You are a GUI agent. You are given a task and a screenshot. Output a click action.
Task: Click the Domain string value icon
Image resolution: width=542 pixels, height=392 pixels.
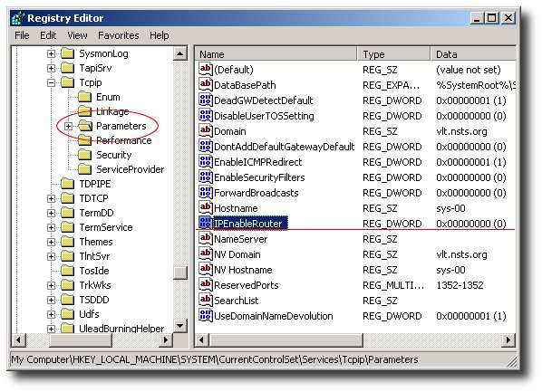tap(206, 131)
